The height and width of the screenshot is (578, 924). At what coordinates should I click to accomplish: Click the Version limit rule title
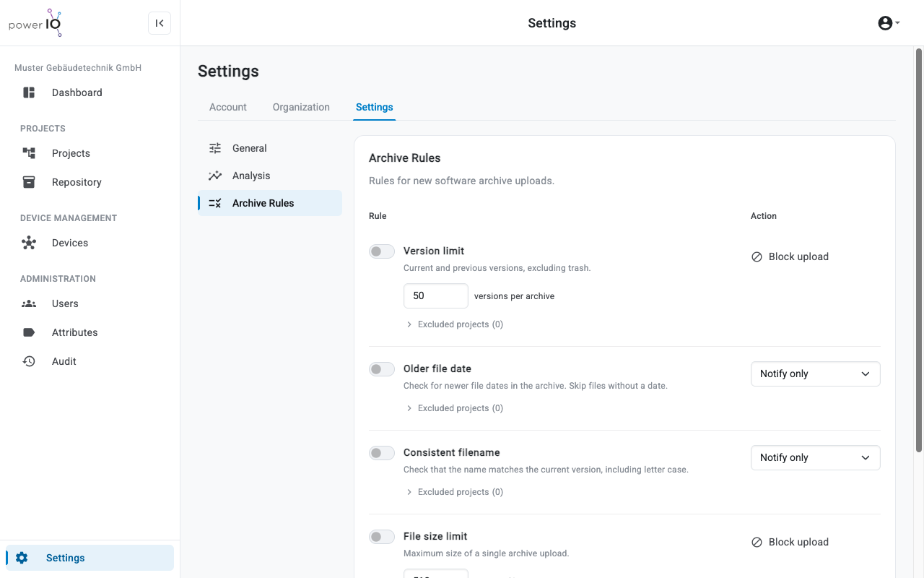(x=434, y=251)
